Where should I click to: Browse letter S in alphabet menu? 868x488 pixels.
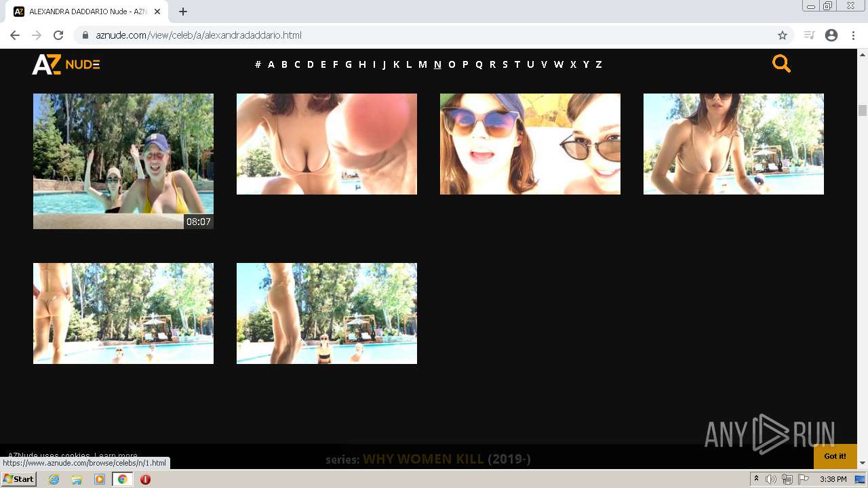[x=505, y=64]
